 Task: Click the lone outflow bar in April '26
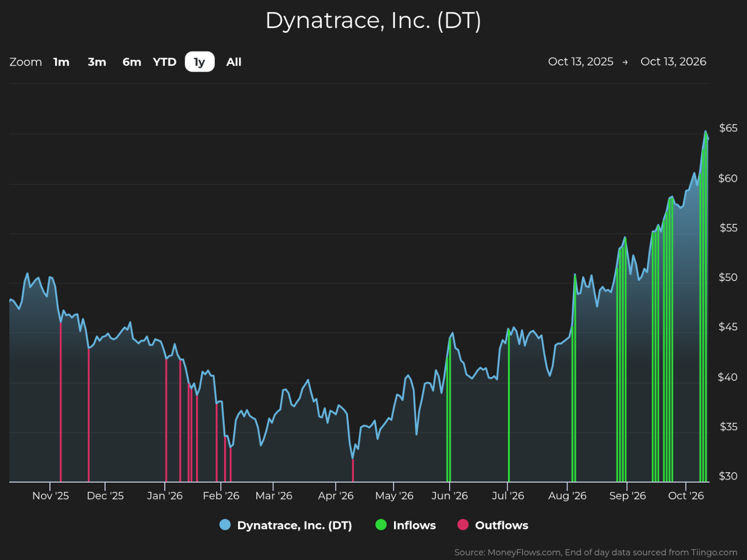pyautogui.click(x=353, y=470)
